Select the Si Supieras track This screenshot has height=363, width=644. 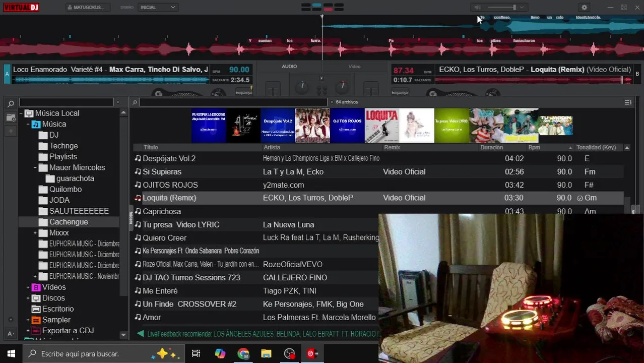point(378,172)
